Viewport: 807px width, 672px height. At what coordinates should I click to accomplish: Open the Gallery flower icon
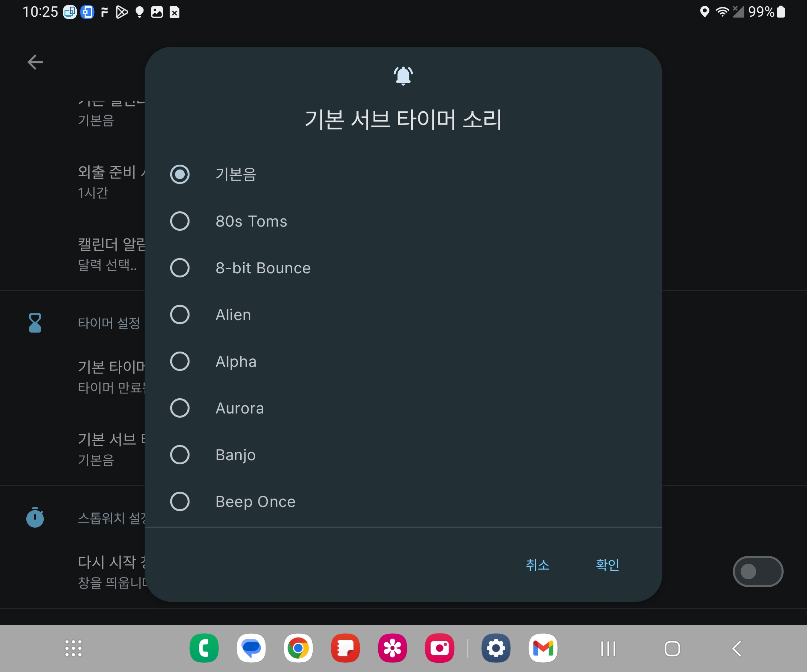392,648
